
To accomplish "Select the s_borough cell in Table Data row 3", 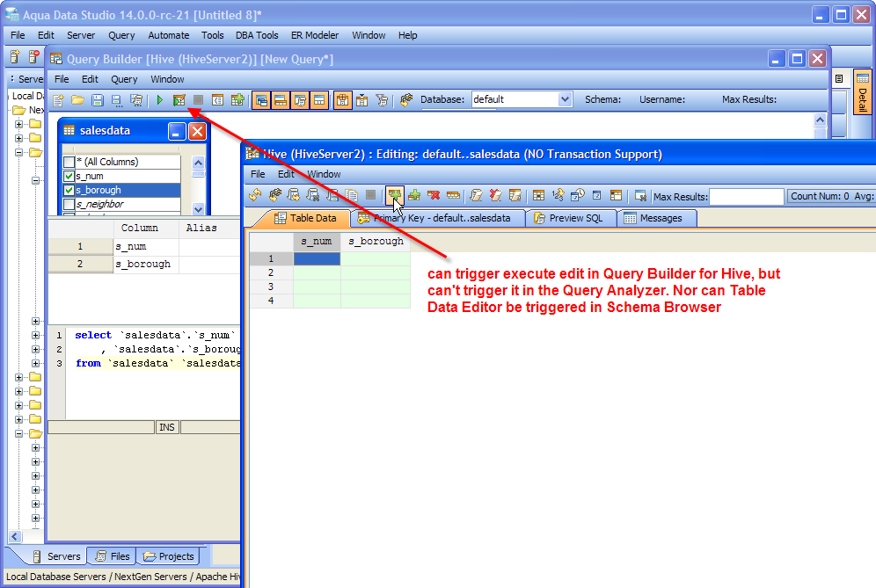I will pos(376,287).
